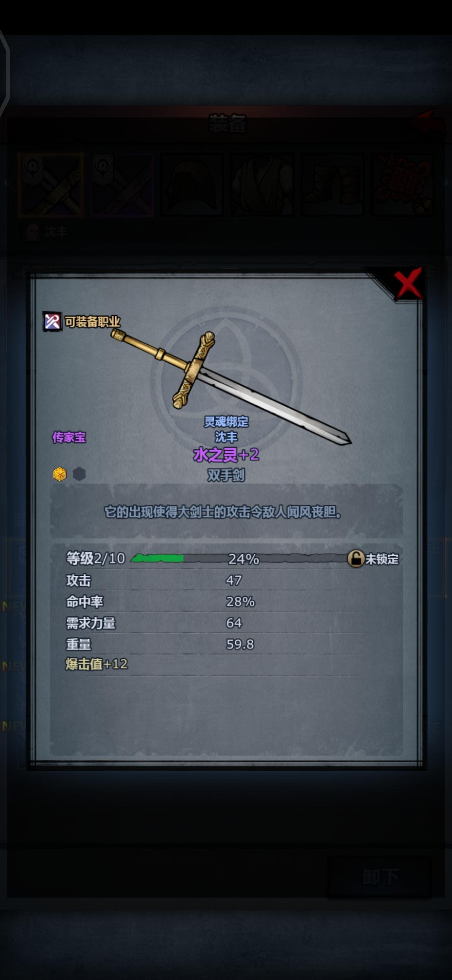Select the helmet equipment slot
452x980 pixels.
[x=192, y=185]
